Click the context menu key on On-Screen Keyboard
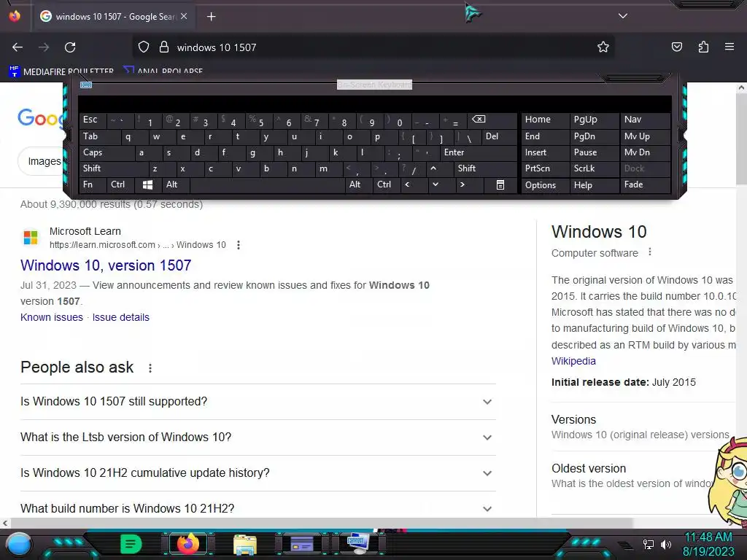Viewport: 747px width, 560px height. click(x=500, y=184)
